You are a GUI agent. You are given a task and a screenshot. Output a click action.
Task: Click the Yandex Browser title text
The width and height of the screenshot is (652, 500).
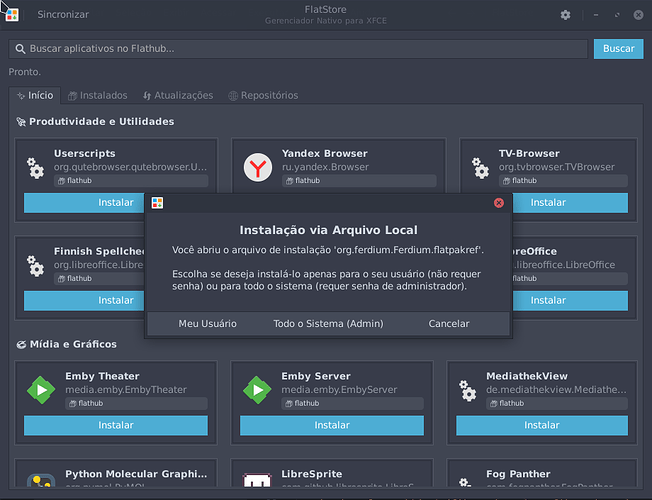[x=325, y=153]
